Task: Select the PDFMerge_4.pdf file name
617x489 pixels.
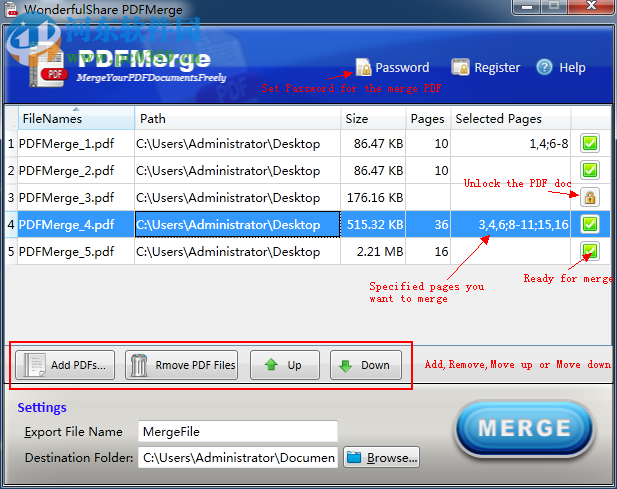Action: (67, 225)
